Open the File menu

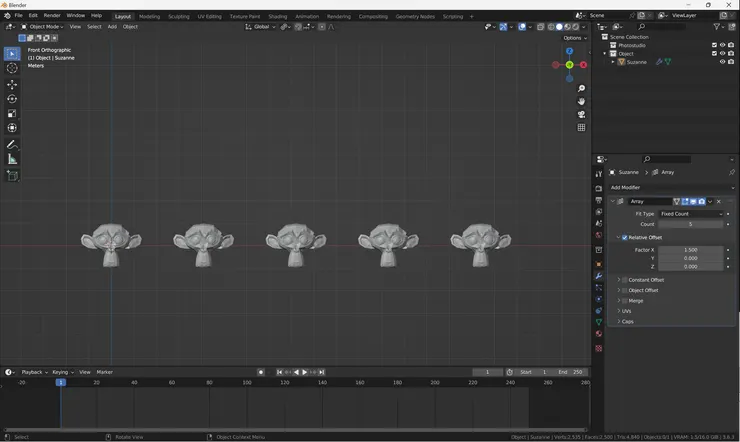click(x=18, y=16)
